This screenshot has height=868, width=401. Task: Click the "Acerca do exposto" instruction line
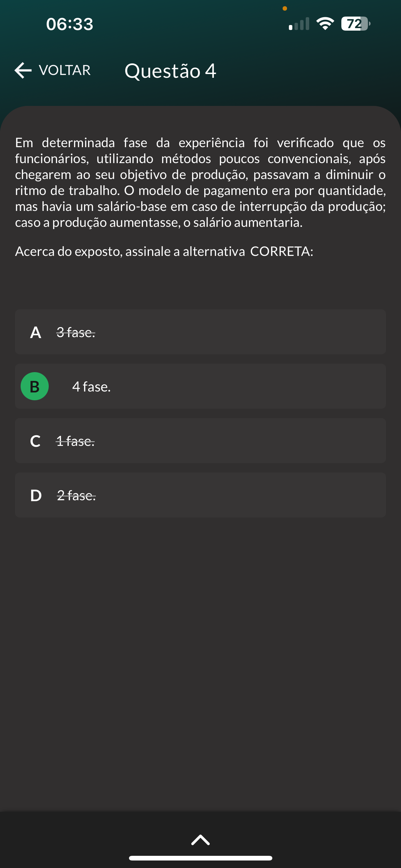pos(164,251)
